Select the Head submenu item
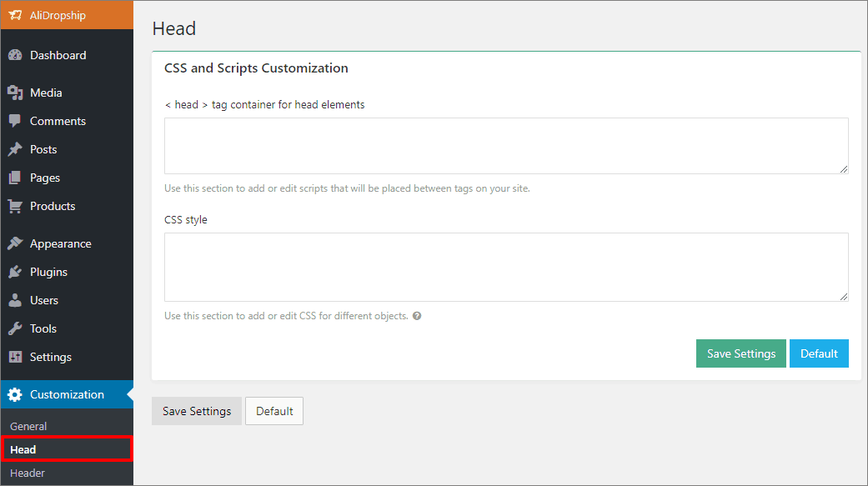Screen dimensions: 868x486 (67, 449)
